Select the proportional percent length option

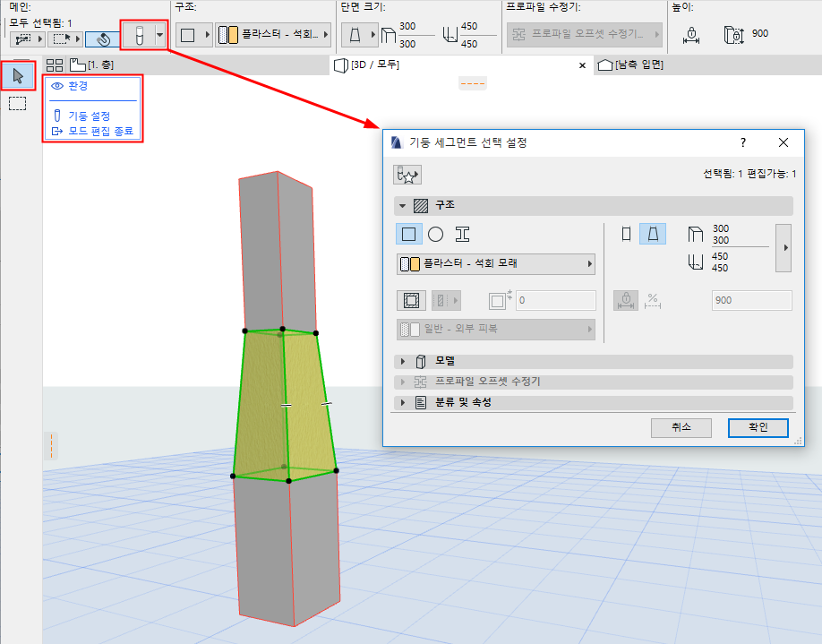[653, 301]
